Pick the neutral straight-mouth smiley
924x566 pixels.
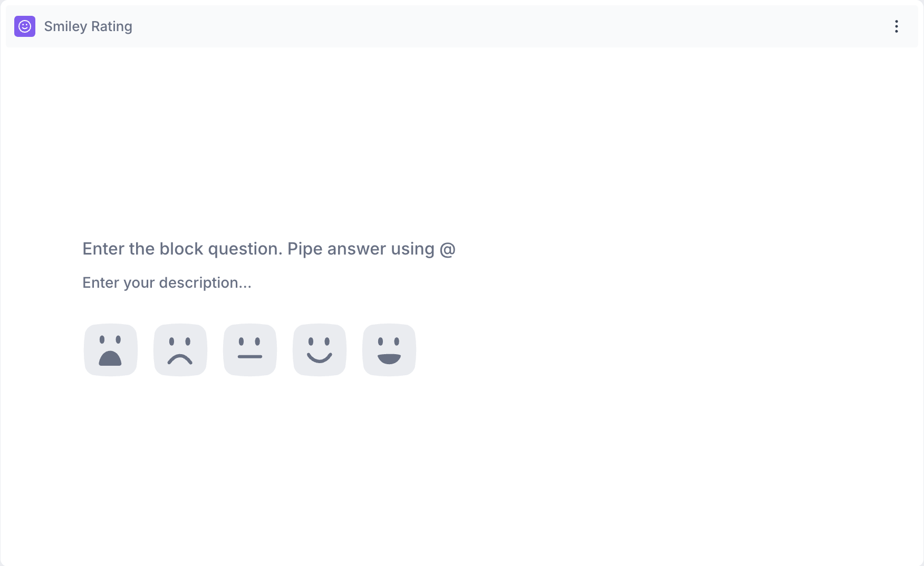point(250,350)
